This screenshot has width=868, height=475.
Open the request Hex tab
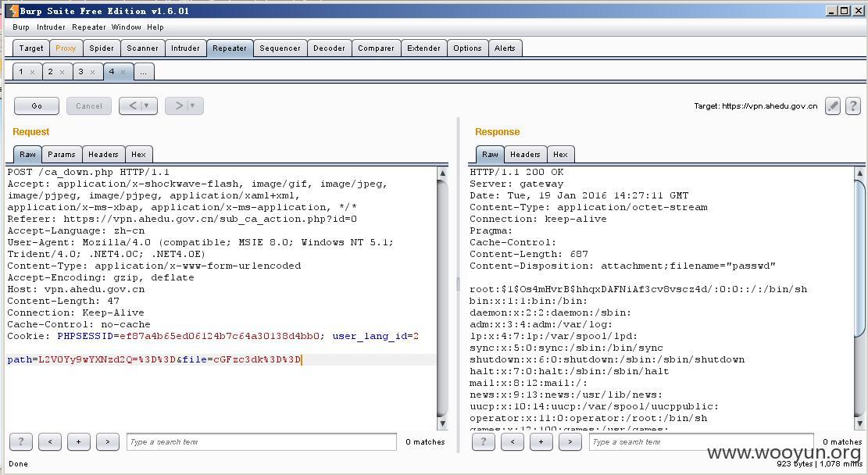coord(139,155)
